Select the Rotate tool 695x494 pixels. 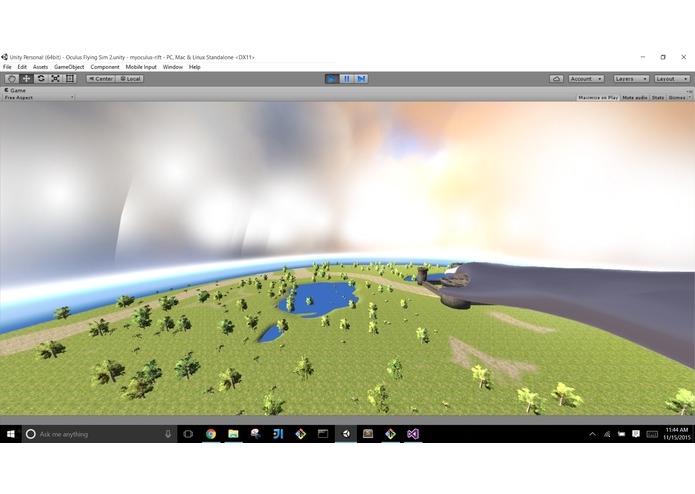(41, 78)
